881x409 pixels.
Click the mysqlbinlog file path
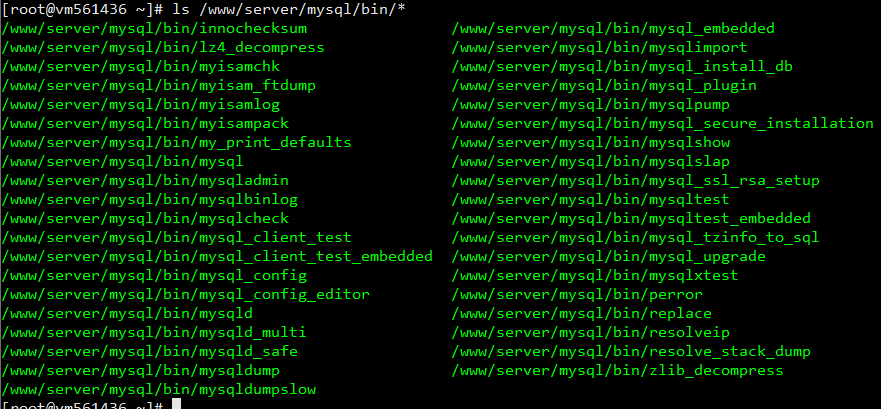pos(149,199)
